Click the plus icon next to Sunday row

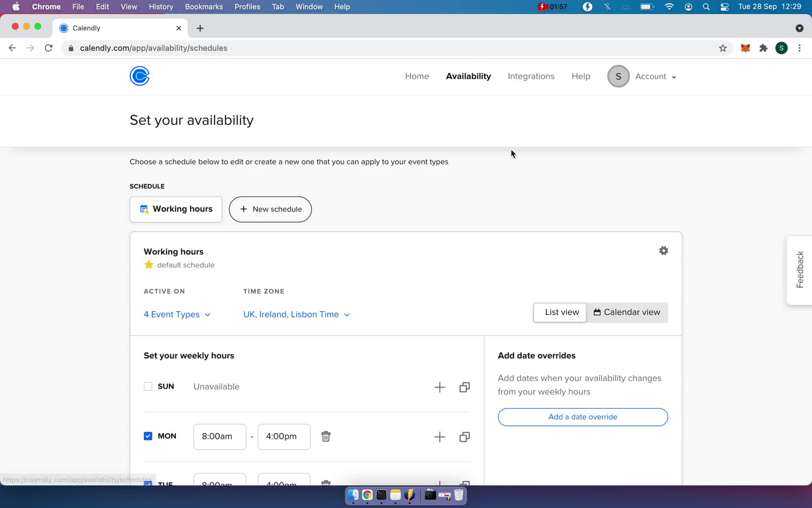439,386
